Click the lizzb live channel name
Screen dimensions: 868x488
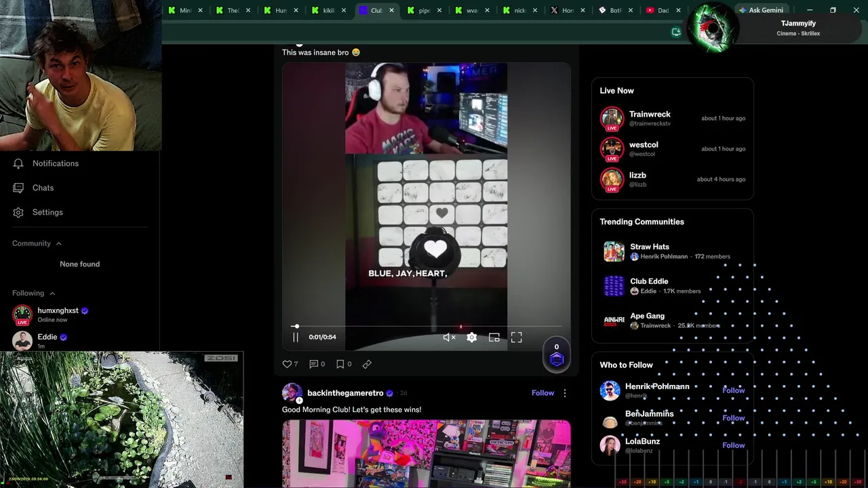637,176
